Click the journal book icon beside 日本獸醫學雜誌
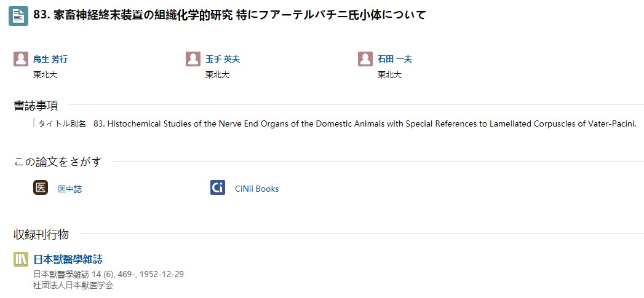The width and height of the screenshot is (644, 298). 21,259
